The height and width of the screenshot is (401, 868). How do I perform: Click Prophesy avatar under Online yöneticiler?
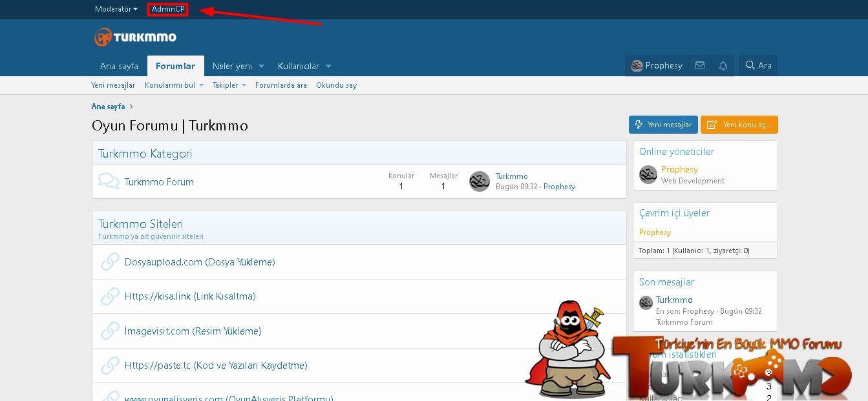pos(648,174)
